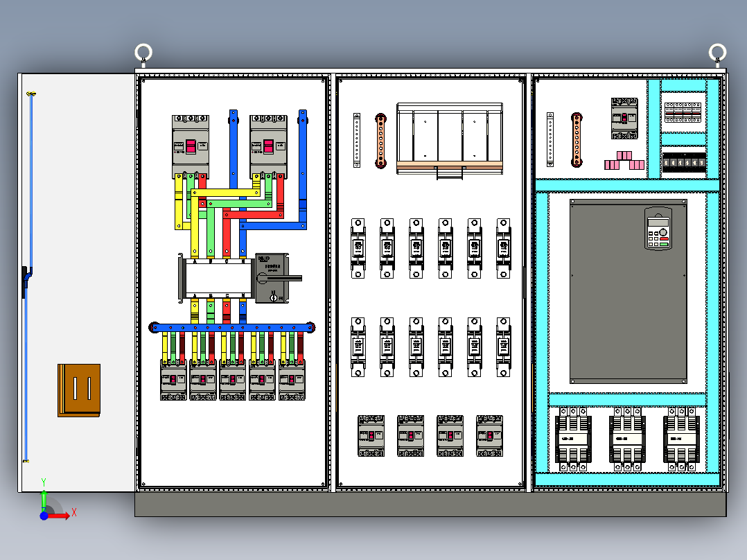Pick the tall blue vertical busbar between the large breakers
Screen dimensions: 747x560
pyautogui.click(x=234, y=149)
